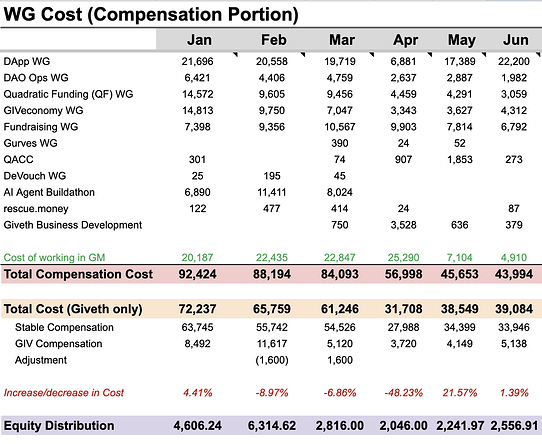Click the Jun Equity Distribution value 2,556.91
This screenshot has height=444, width=542.
pos(514,426)
